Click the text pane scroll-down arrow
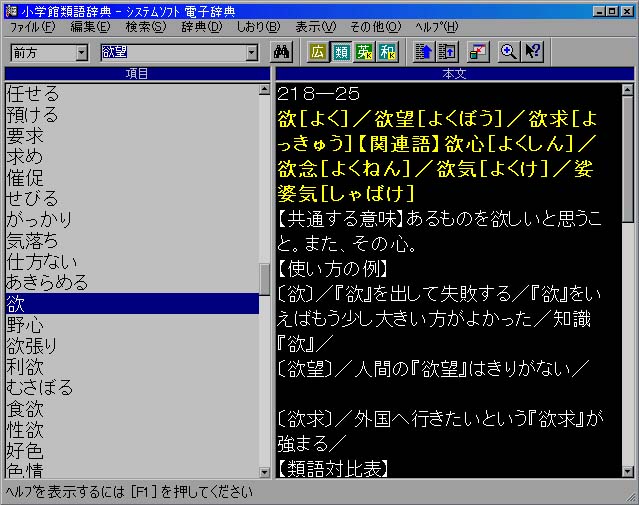Screen dimensions: 639x505 (628, 470)
